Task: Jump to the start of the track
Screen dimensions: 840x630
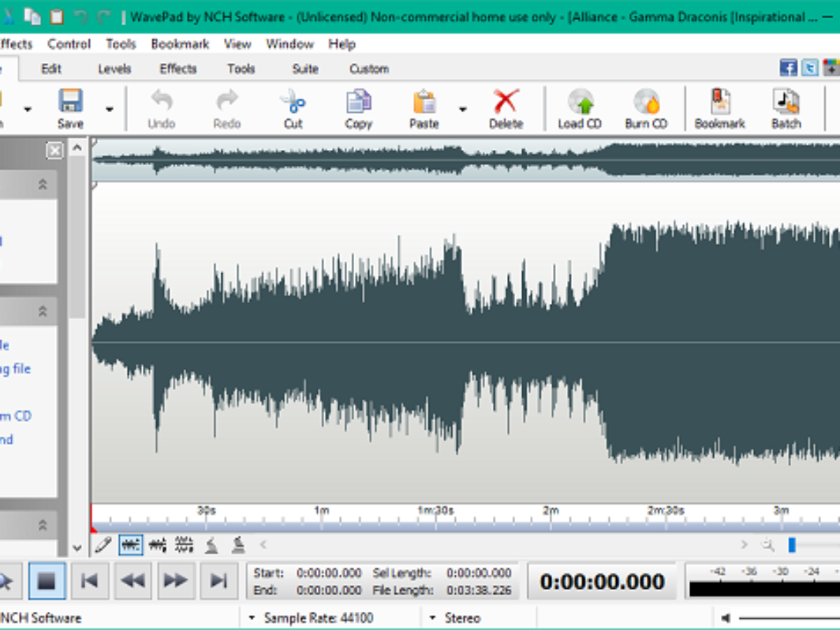Action: pos(90,580)
